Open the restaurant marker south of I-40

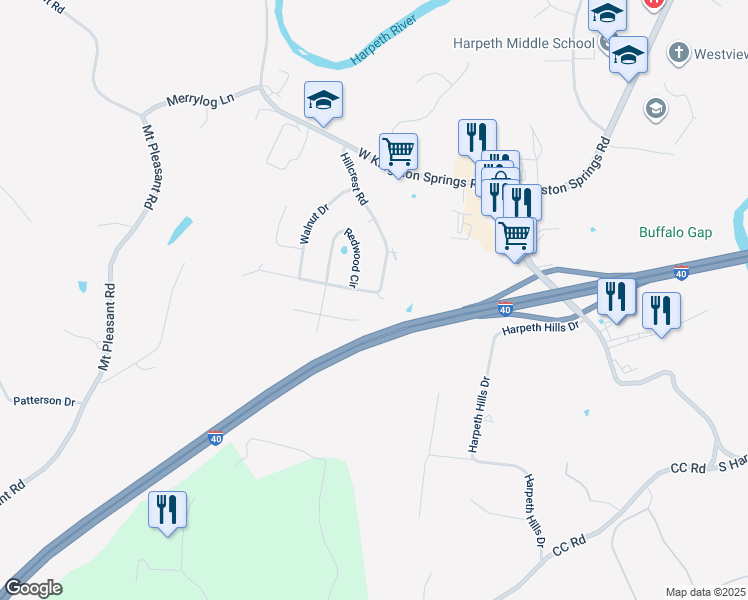(167, 512)
